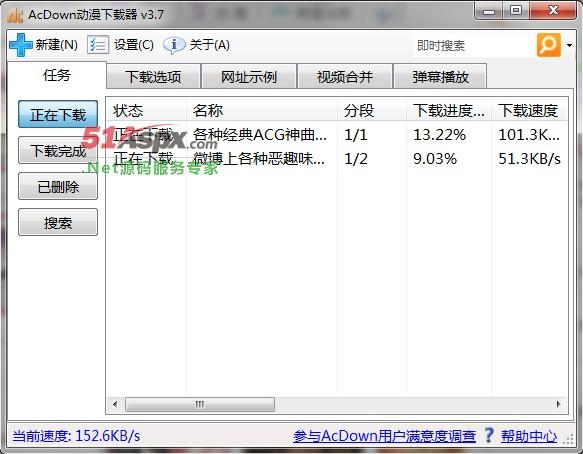Click the 搜索 sidebar button
This screenshot has width=583, height=454.
pos(58,222)
